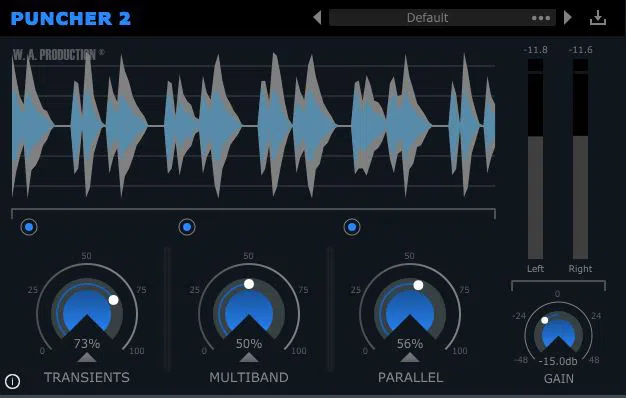Expand the triangle below Multiband 50% value
The width and height of the screenshot is (626, 398).
[x=249, y=357]
